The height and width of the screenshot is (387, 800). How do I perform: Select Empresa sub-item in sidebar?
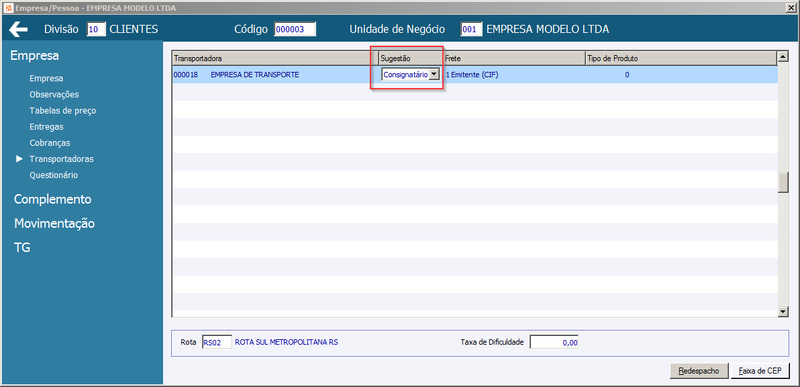(46, 79)
